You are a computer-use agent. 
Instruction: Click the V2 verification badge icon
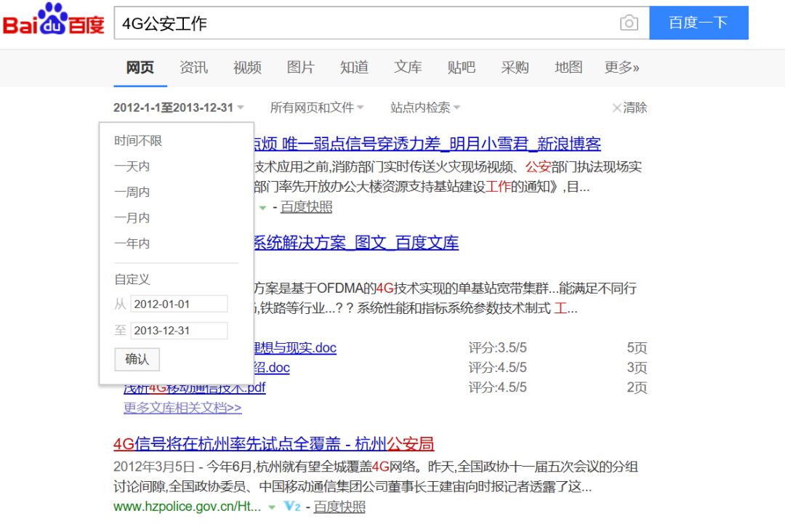point(292,507)
